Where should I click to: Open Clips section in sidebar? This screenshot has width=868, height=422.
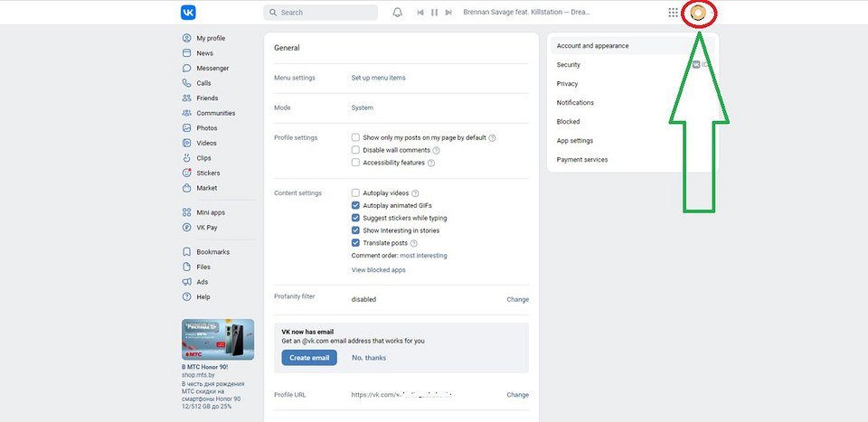203,158
